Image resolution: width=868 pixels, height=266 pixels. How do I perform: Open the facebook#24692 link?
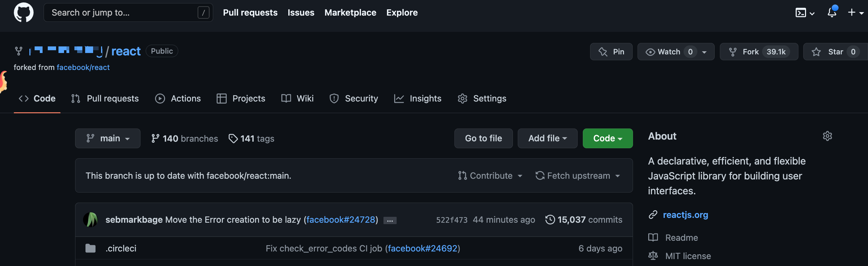tap(423, 248)
